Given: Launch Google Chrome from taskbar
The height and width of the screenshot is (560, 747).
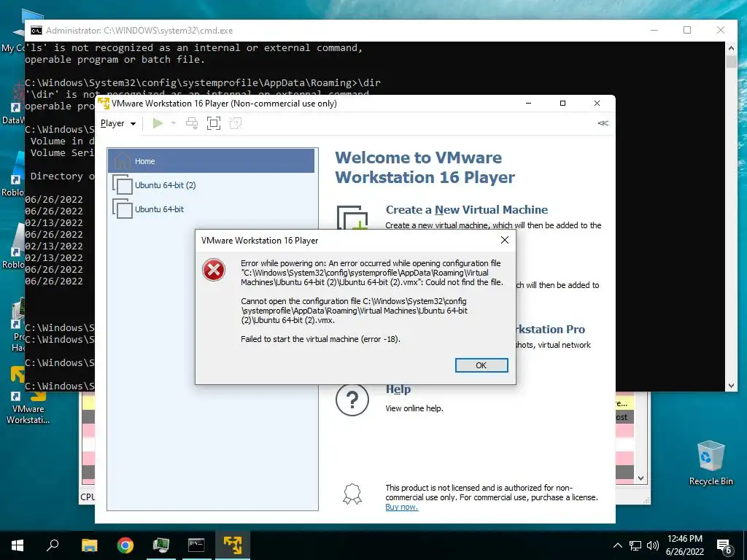Looking at the screenshot, I should (x=125, y=545).
